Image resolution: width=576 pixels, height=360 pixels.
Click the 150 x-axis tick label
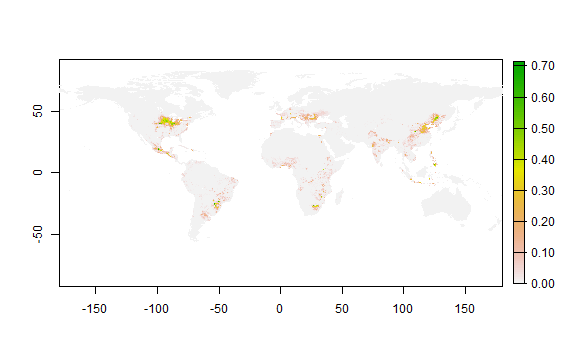pyautogui.click(x=465, y=309)
